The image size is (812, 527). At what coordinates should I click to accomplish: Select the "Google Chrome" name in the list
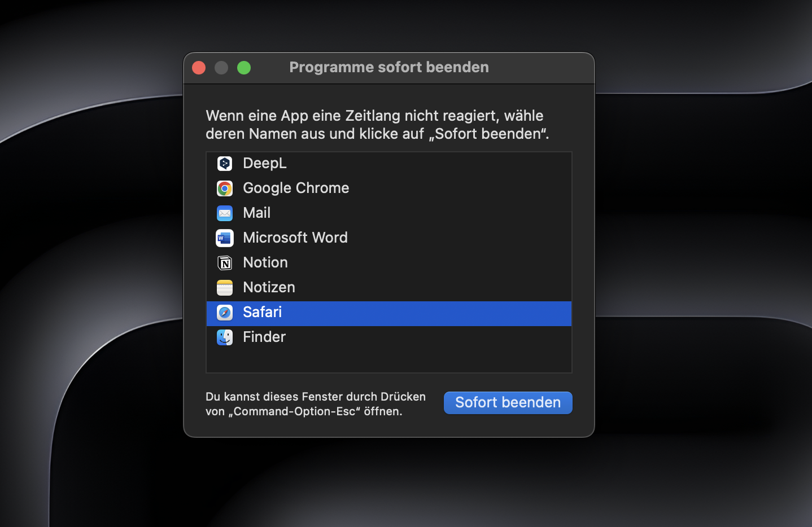(x=296, y=188)
